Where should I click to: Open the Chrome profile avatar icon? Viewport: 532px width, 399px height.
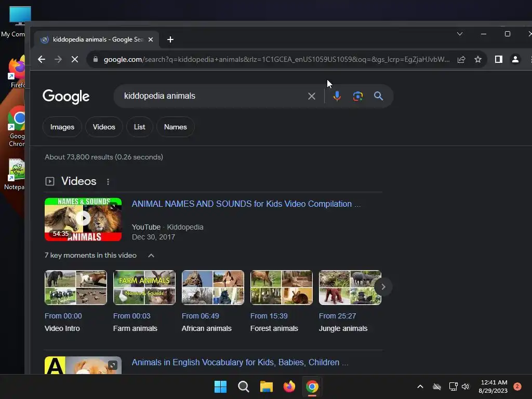(x=515, y=59)
